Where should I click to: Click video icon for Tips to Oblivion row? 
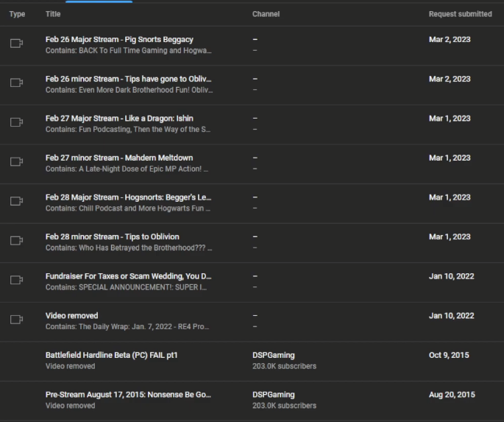pyautogui.click(x=16, y=241)
